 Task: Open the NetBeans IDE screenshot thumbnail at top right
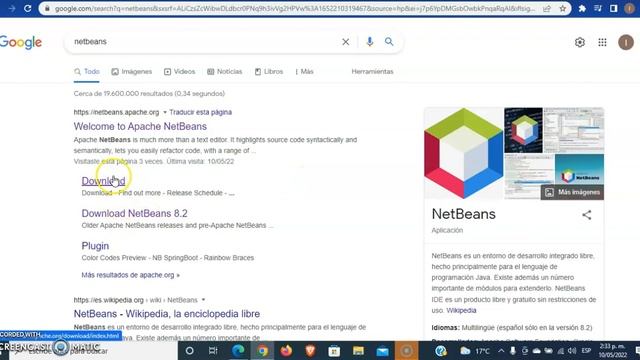click(x=574, y=130)
